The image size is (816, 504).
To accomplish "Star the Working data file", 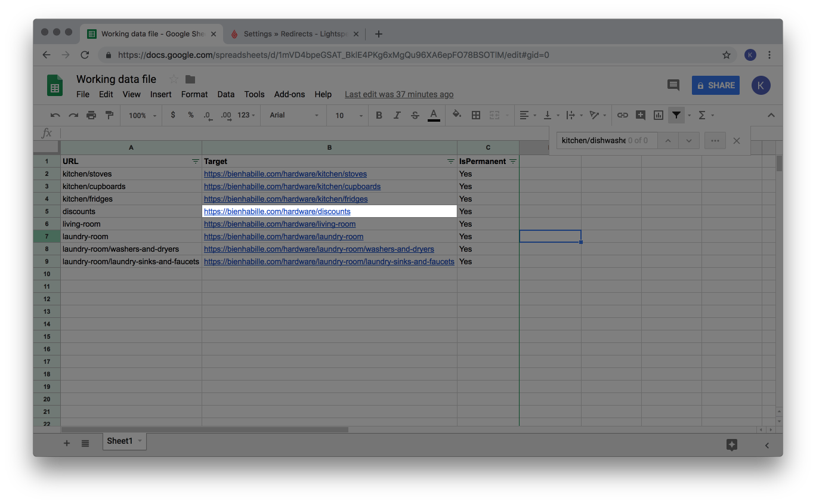I will point(174,79).
